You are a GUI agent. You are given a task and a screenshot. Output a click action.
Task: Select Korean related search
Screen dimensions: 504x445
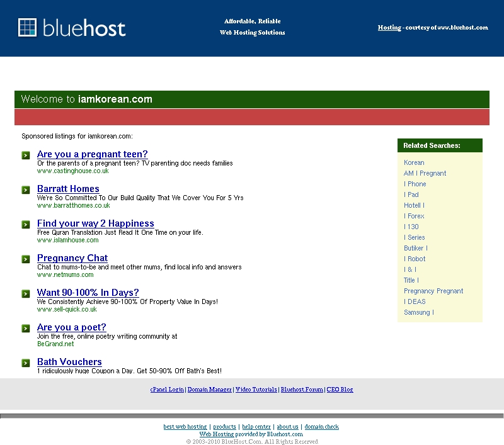[x=414, y=162]
